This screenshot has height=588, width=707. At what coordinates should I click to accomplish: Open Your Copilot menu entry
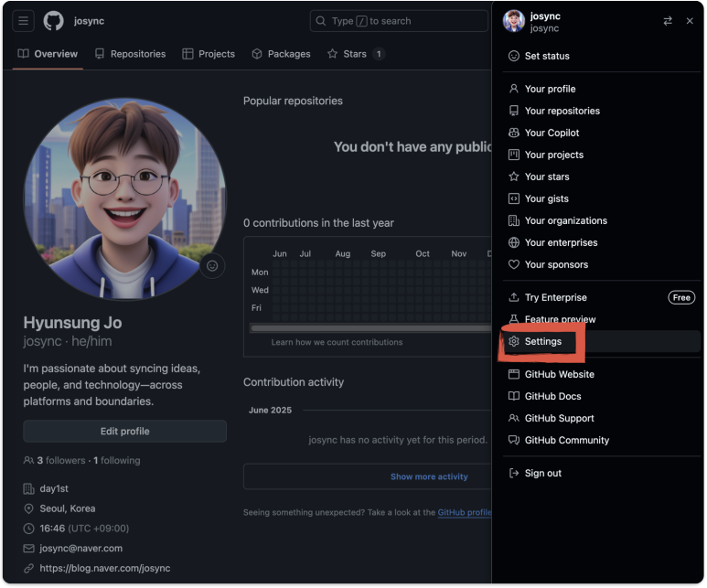point(602,133)
